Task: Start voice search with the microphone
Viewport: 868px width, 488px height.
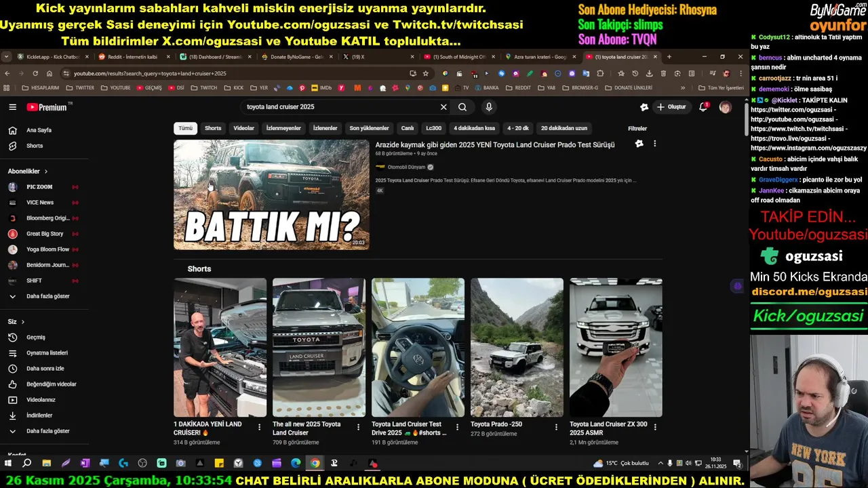Action: (x=488, y=107)
